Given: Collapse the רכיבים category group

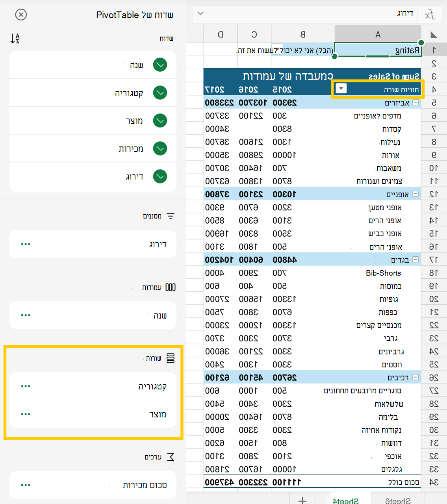Looking at the screenshot, I should coord(415,377).
